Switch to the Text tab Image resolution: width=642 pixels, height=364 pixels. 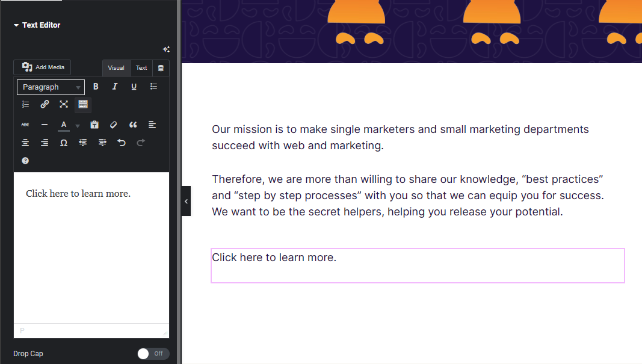tap(141, 67)
